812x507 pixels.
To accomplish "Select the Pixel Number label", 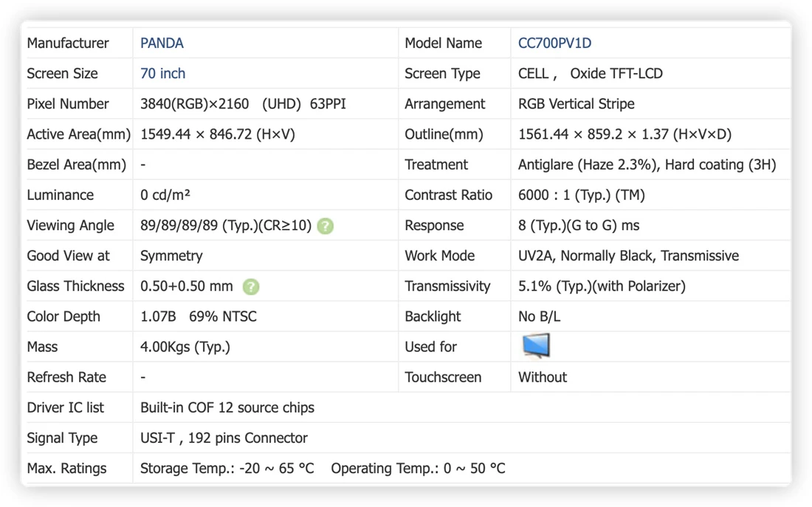I will tap(68, 103).
